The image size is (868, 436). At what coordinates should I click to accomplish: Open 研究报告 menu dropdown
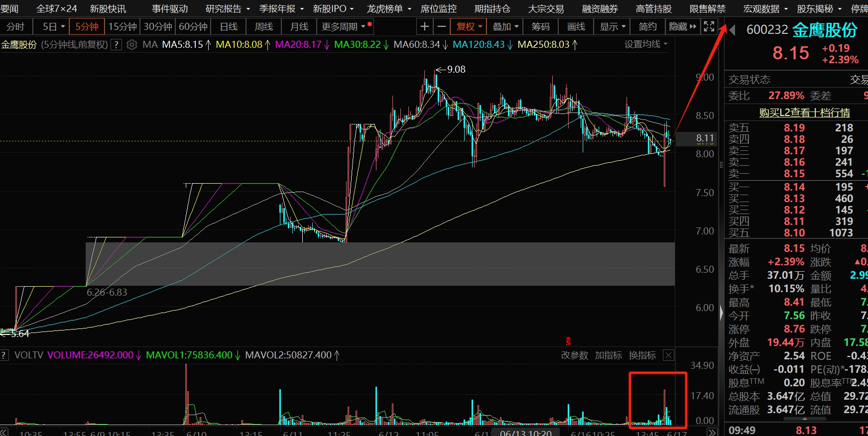[x=228, y=9]
